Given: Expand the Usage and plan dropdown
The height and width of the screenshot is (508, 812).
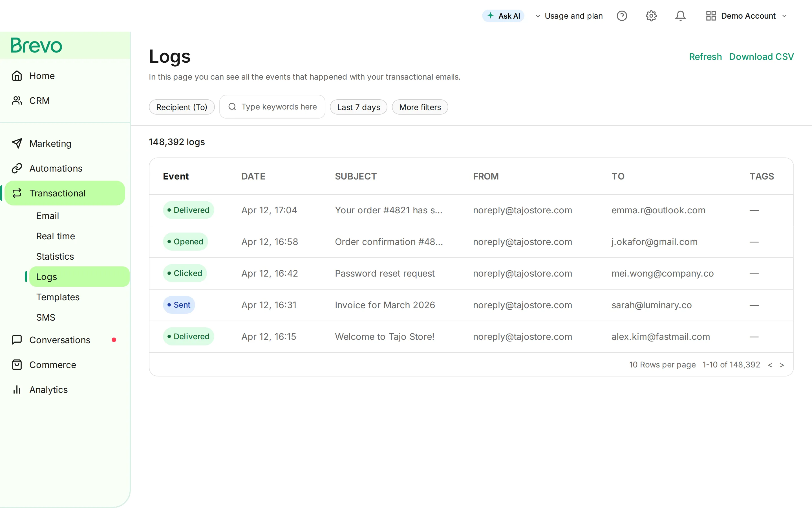Looking at the screenshot, I should (568, 16).
